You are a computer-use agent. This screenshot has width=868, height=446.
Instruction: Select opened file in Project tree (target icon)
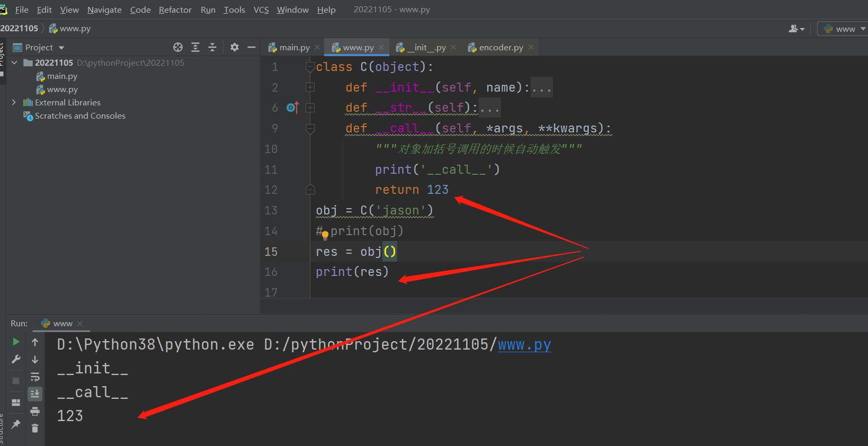[178, 47]
